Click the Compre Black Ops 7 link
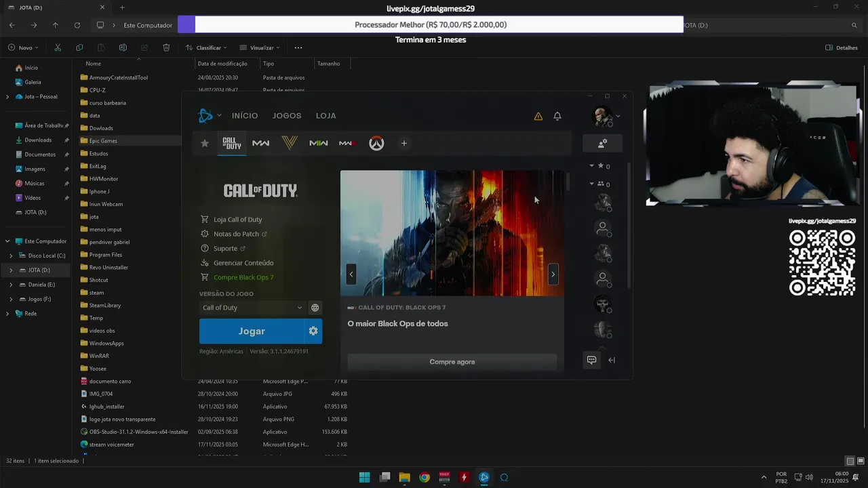 (243, 277)
